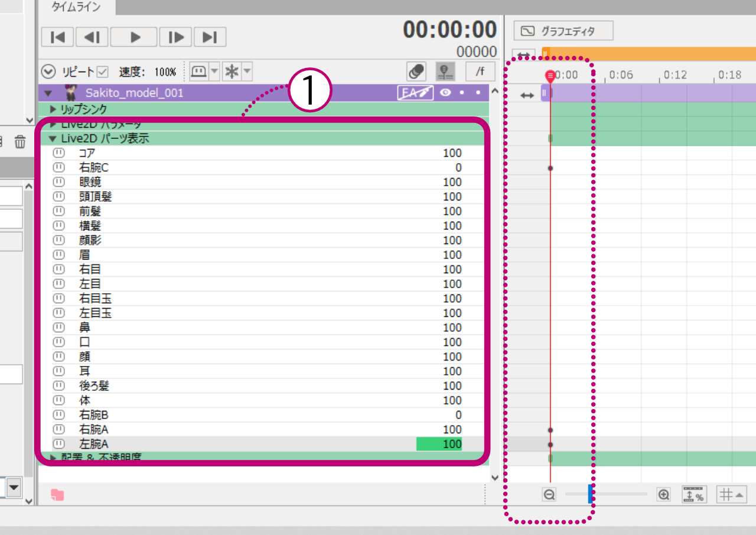Click the keyframe toggle icon for 右目玉

tap(58, 299)
